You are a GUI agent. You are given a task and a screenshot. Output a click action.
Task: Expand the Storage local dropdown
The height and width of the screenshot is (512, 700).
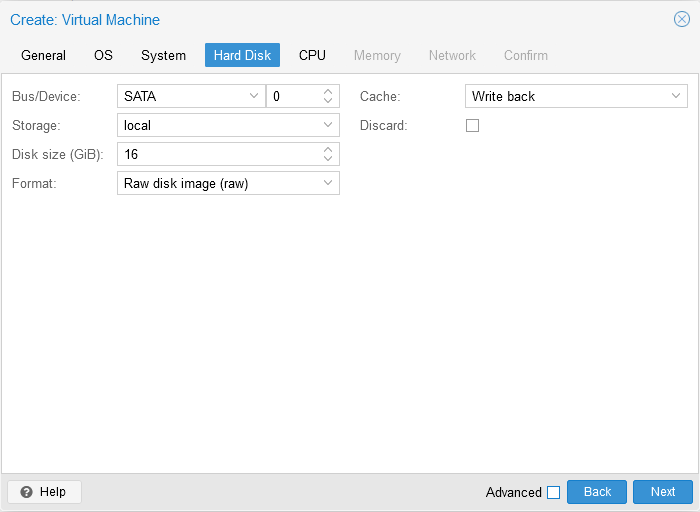point(328,125)
